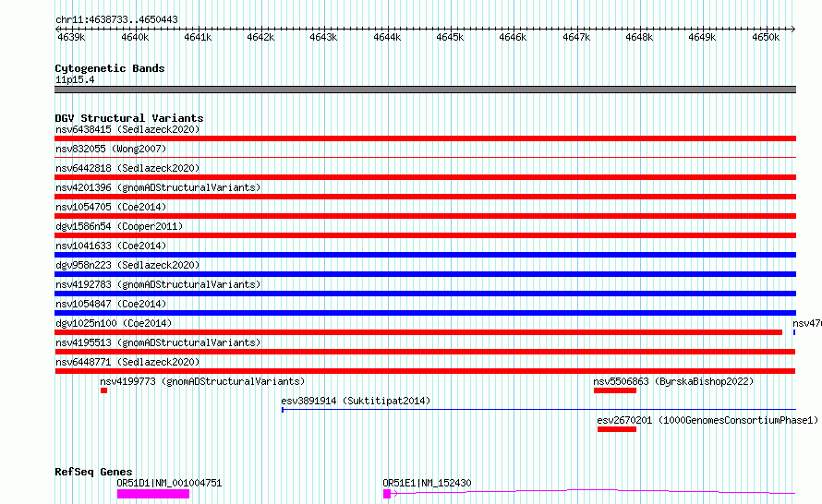The image size is (822, 504).
Task: Open the DGV Structural Variants track heading
Action: 129,118
